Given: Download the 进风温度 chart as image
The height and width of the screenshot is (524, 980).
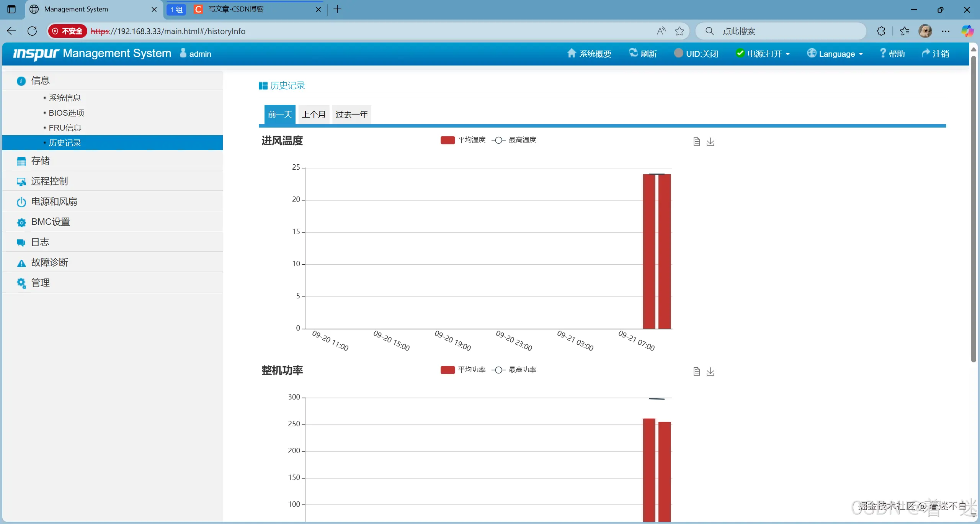Looking at the screenshot, I should click(710, 142).
